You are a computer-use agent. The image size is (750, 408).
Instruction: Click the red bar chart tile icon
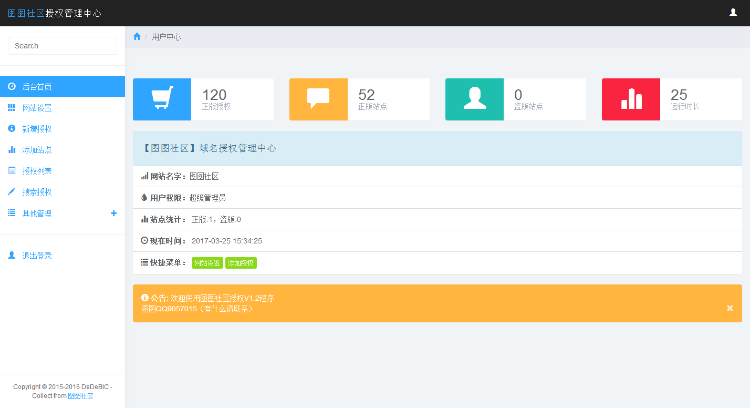tap(630, 98)
